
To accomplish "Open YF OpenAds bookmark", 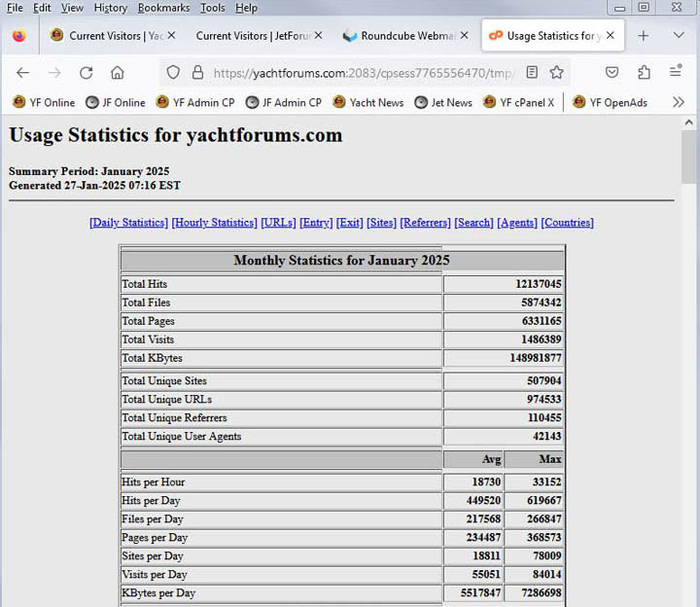I will pos(610,102).
